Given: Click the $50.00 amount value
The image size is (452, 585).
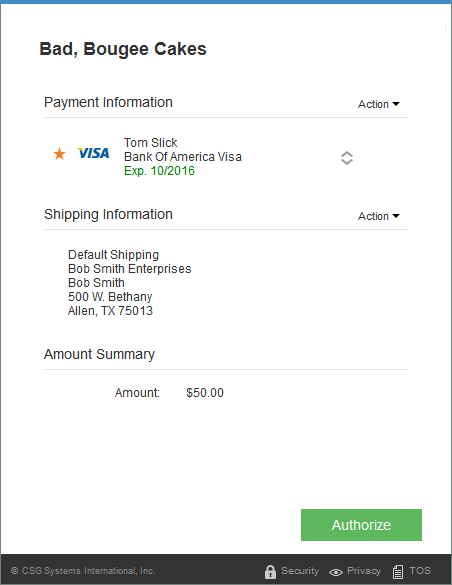Looking at the screenshot, I should tap(205, 393).
